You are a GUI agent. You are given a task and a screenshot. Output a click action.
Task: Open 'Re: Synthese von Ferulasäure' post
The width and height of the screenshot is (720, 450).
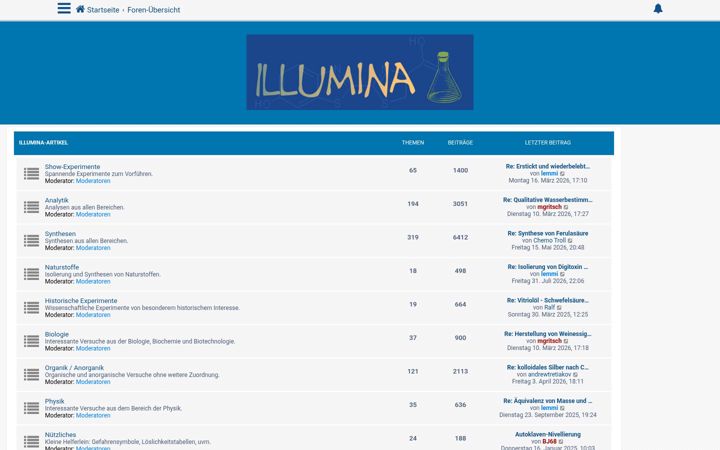[547, 233]
